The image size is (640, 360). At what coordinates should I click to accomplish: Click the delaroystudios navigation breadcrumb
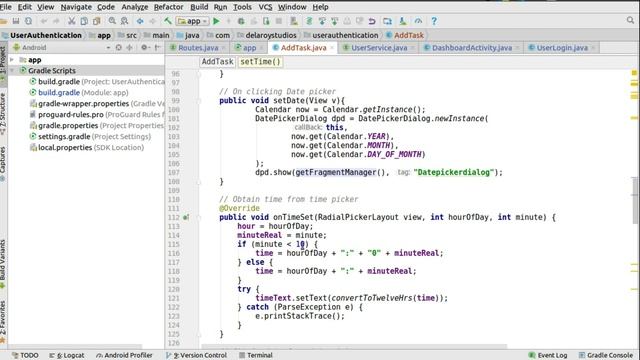pos(267,35)
